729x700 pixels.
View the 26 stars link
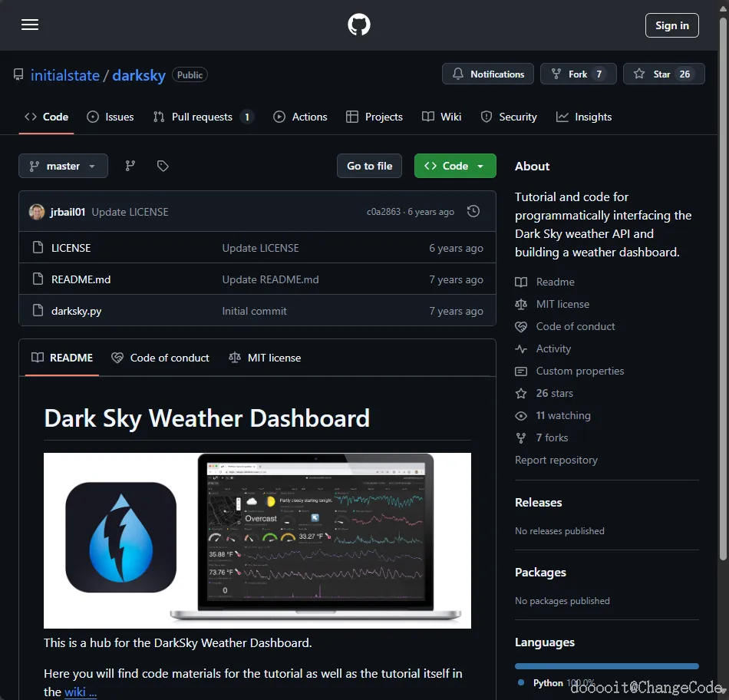[554, 394]
